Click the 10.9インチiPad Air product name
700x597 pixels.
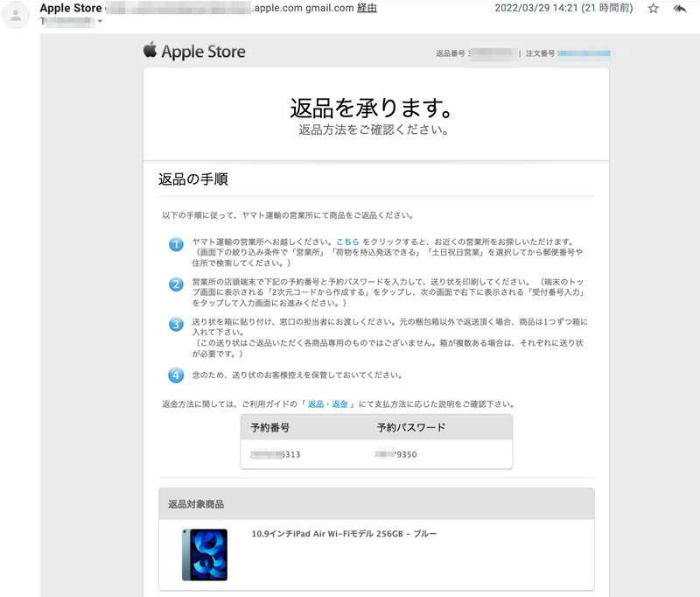pyautogui.click(x=344, y=534)
